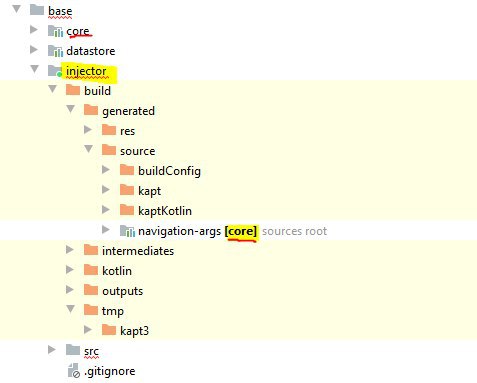Screen dimensions: 477x383
Task: Click the kotlin folder icon
Action: tap(91, 270)
